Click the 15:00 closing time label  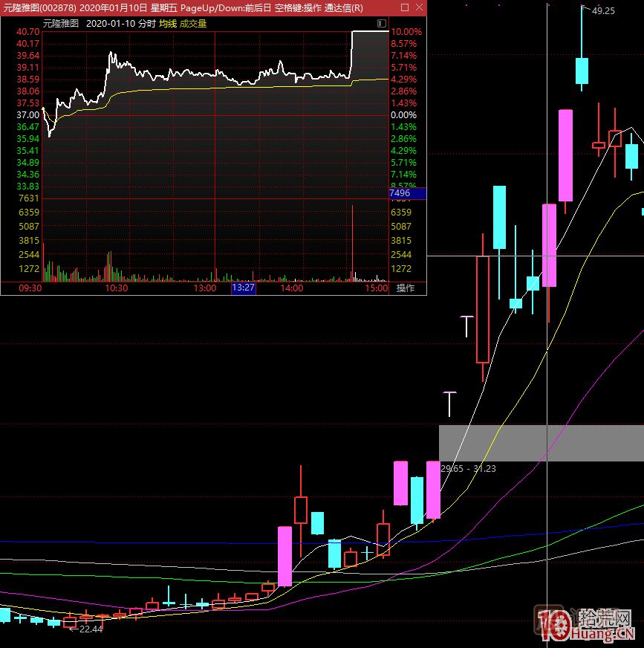(377, 288)
